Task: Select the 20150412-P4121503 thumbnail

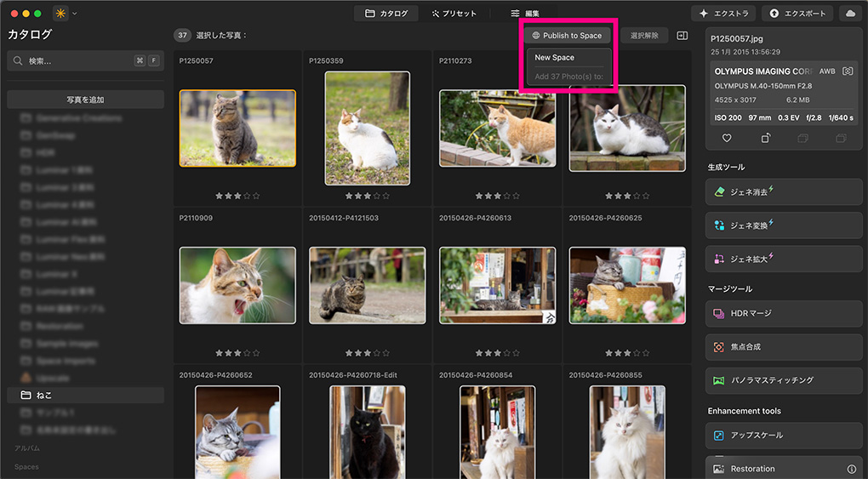Action: 368,285
